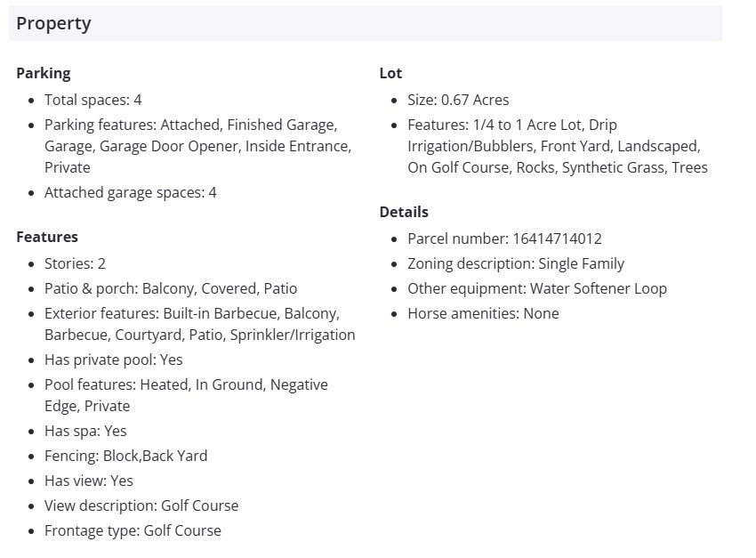Click the Fencing: Block,Back Yard line
Viewport: 756px width, 558px height.
click(125, 456)
